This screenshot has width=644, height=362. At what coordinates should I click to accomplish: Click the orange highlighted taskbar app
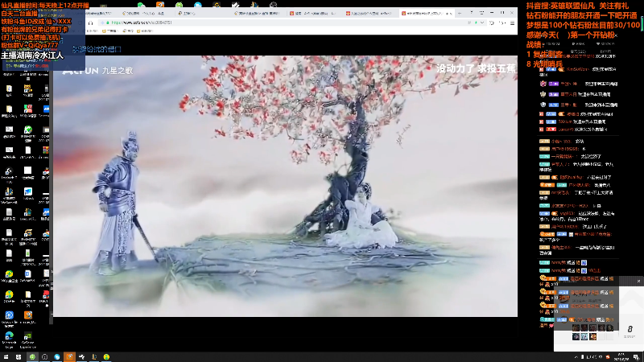(69, 357)
